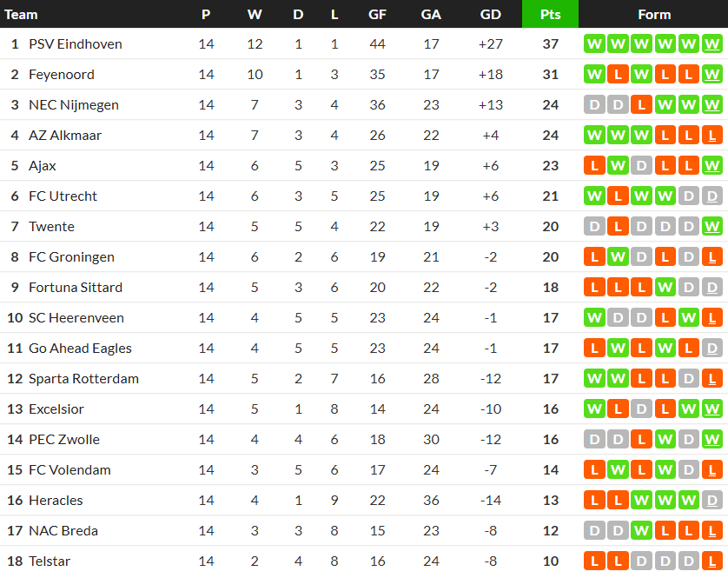This screenshot has width=728, height=578.
Task: Select the Go Ahead Eagles team name
Action: [x=80, y=349]
